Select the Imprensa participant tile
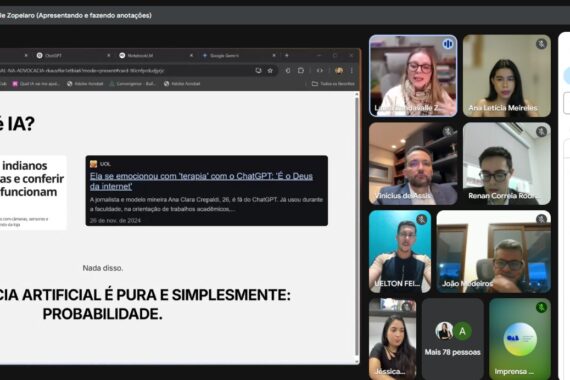This screenshot has width=570, height=380. 520,339
